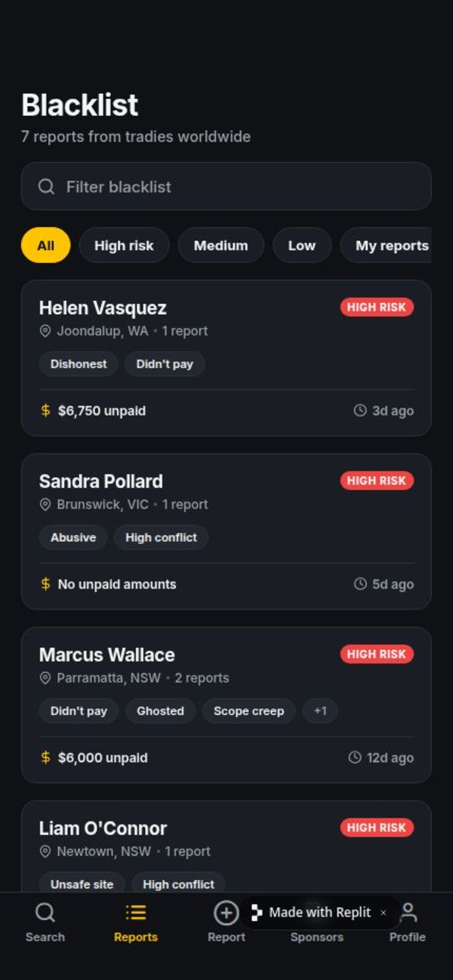Click location pin beside Joondalup, WA
The width and height of the screenshot is (453, 980).
point(45,331)
